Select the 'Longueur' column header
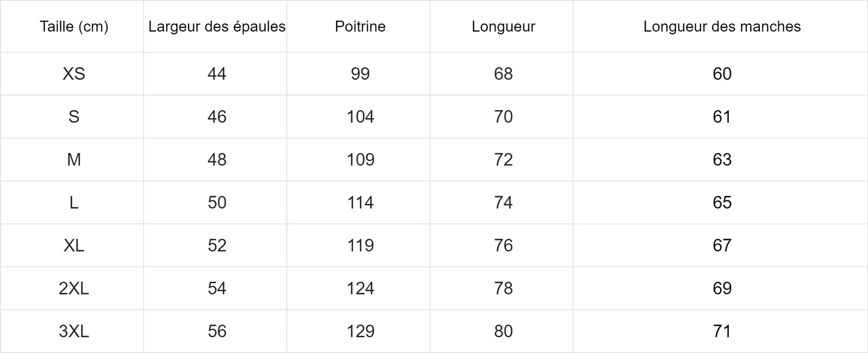Screen dimensions: 868x353 [503, 27]
